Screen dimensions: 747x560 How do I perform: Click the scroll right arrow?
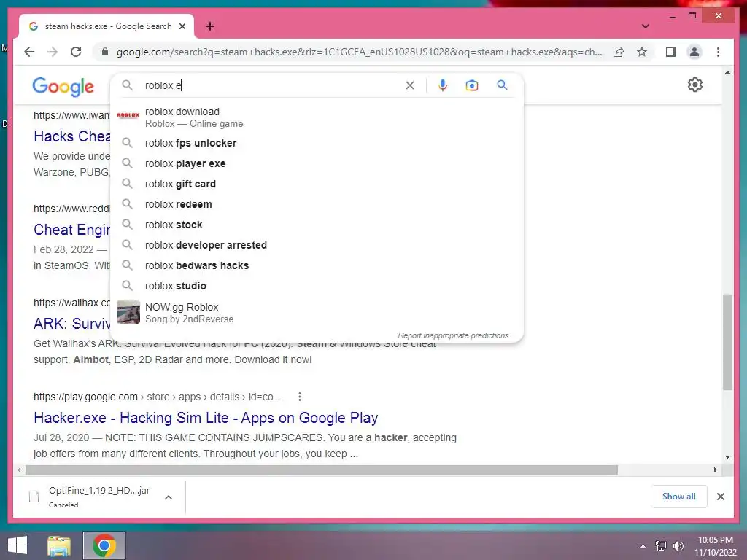point(715,470)
